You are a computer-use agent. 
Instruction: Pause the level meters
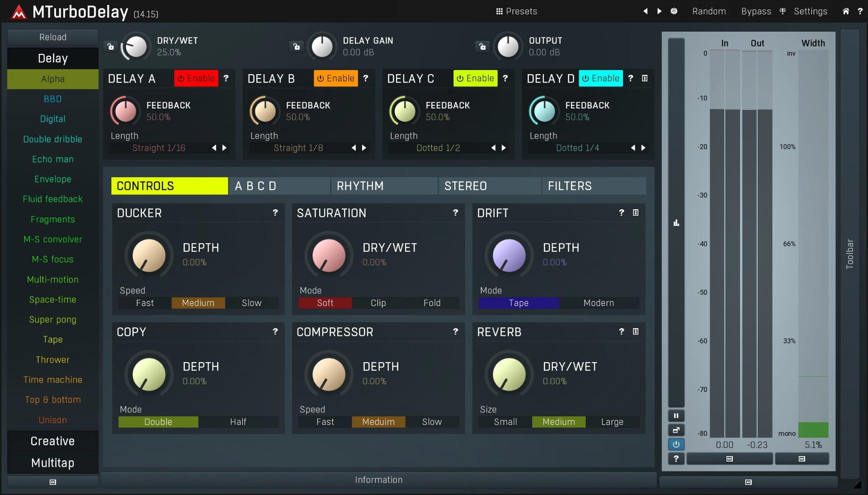676,416
